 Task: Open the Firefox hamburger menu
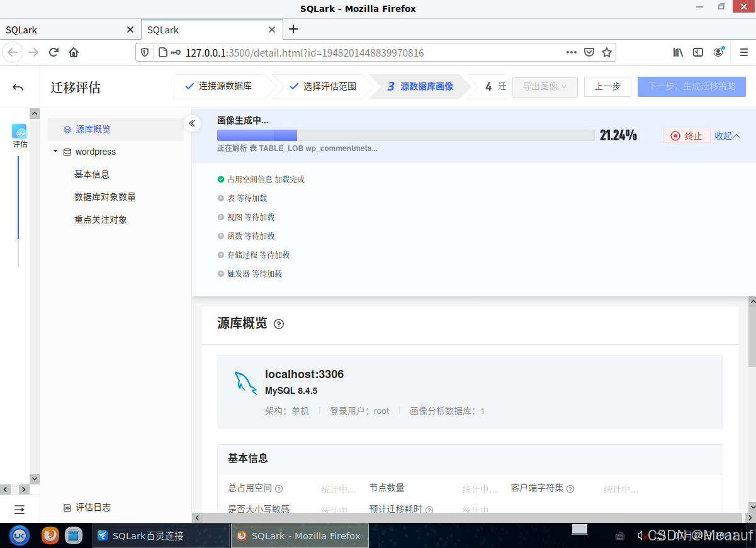point(743,52)
